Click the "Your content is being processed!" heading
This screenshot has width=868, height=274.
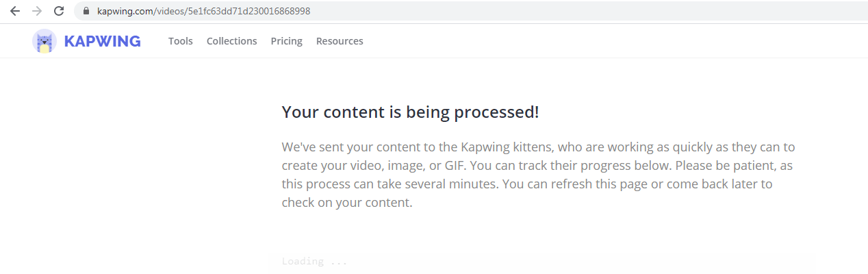point(411,112)
